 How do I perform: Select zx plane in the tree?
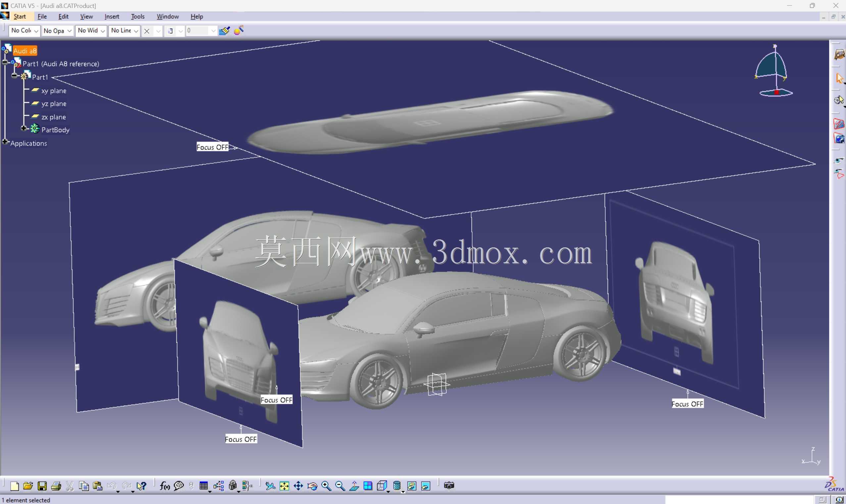[54, 117]
